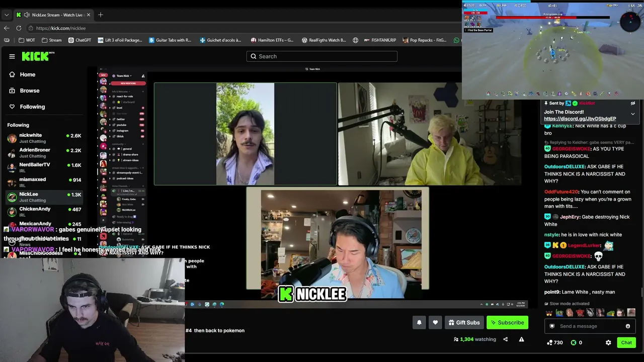Viewport: 644px width, 362px height.
Task: Toggle stream notifications with the bell icon
Action: (419, 322)
